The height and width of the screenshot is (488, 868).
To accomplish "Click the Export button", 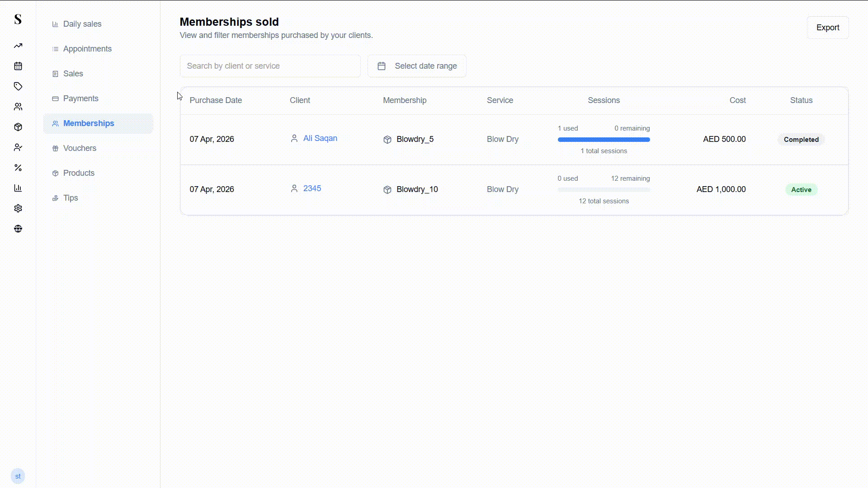I will 827,28.
